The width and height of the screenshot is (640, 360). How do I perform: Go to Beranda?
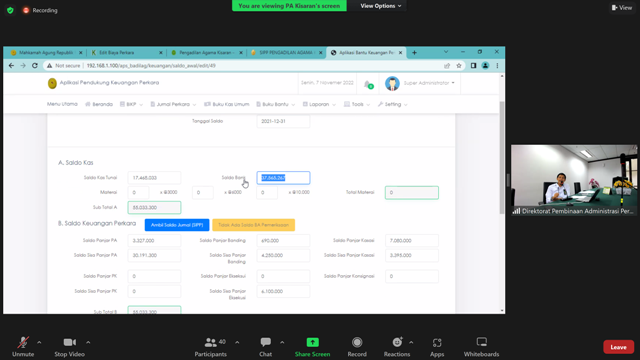[99, 104]
